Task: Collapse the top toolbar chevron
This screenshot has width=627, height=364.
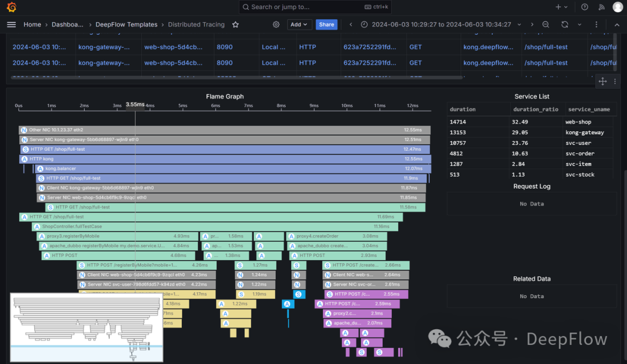Action: [617, 24]
